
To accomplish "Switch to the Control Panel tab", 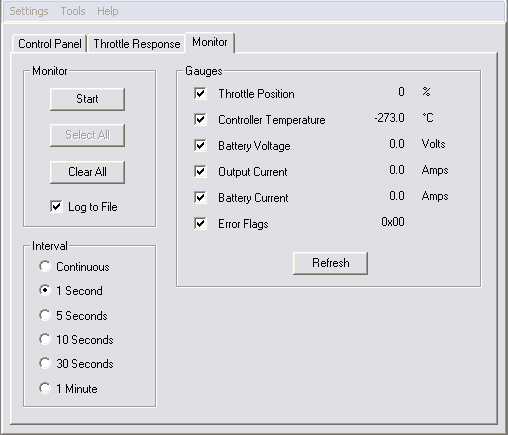I will (x=50, y=44).
